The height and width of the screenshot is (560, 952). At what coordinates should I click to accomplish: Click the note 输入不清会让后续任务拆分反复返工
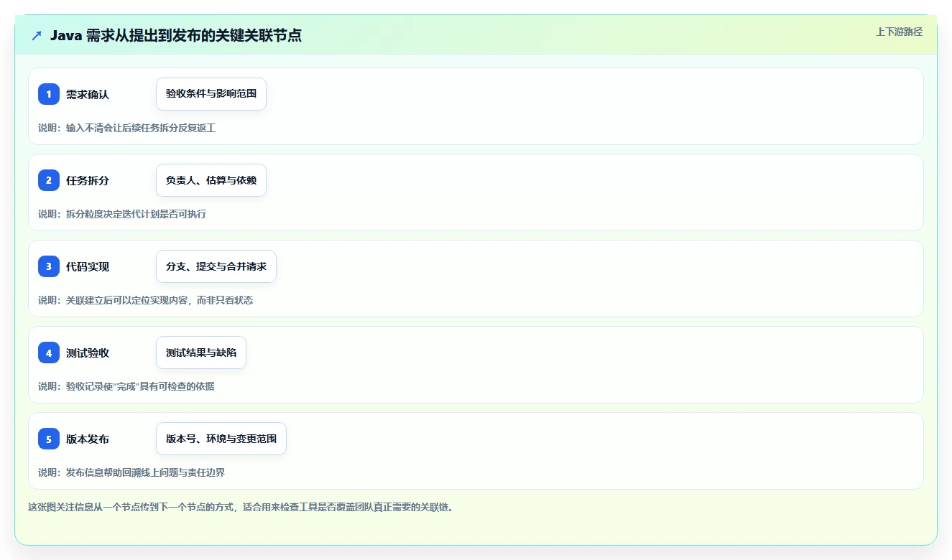pos(141,128)
